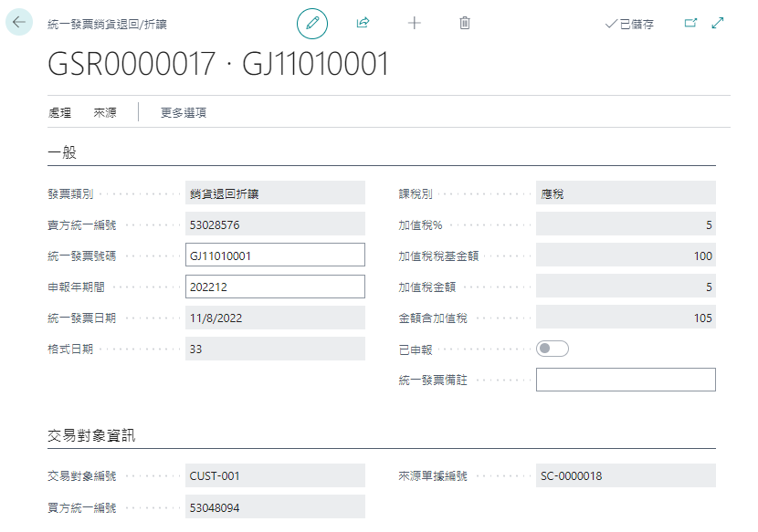Click the 已申報 field label

pos(416,349)
